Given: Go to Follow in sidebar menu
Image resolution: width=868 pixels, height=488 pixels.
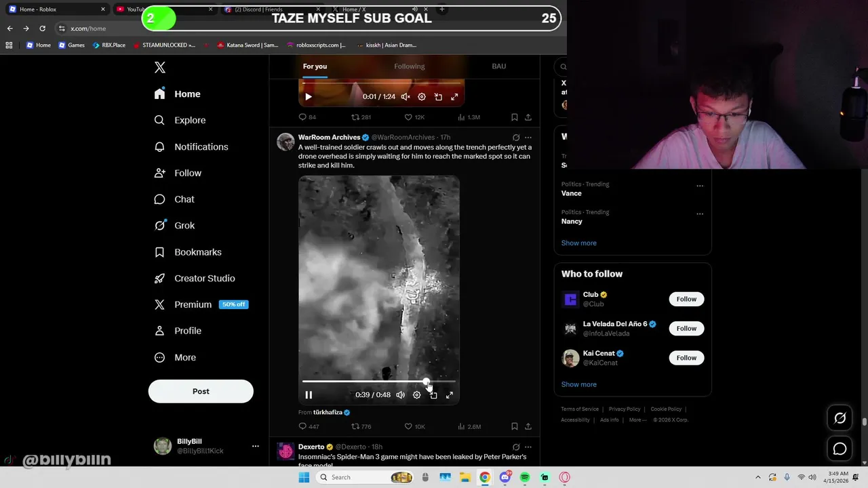Looking at the screenshot, I should (178, 173).
